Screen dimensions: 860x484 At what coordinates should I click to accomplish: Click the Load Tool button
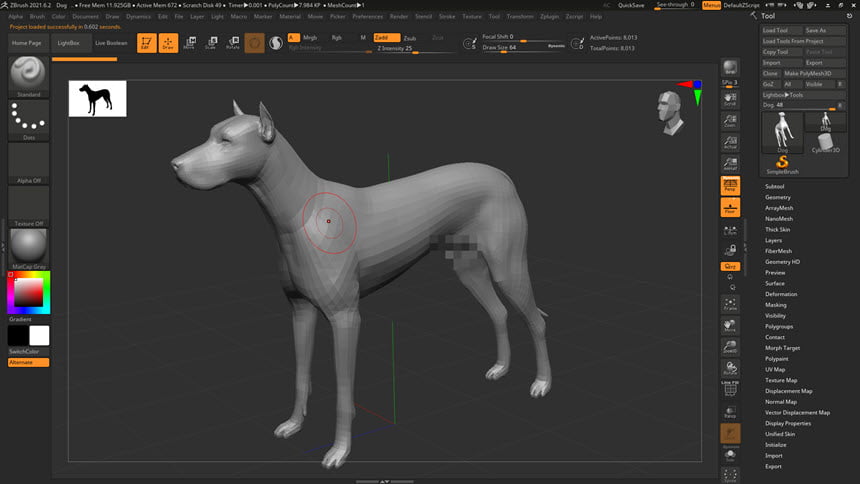point(782,30)
